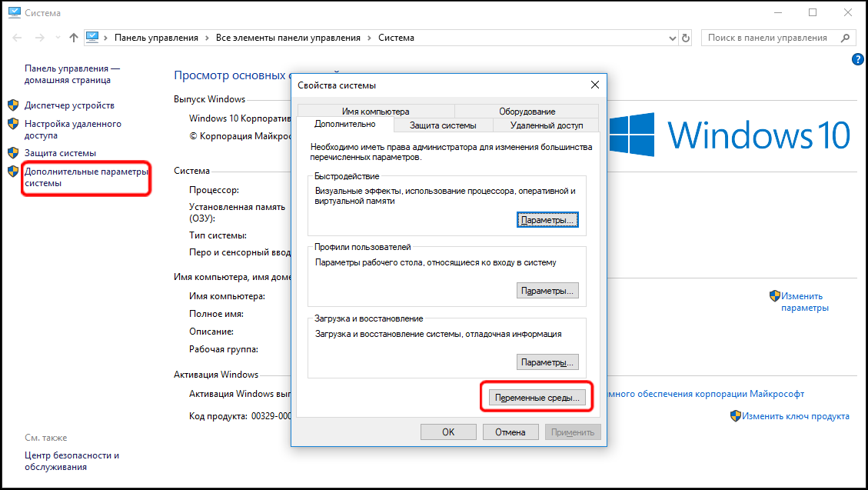Viewport: 868px width, 490px height.
Task: Click the search magnifier icon
Action: coord(846,38)
